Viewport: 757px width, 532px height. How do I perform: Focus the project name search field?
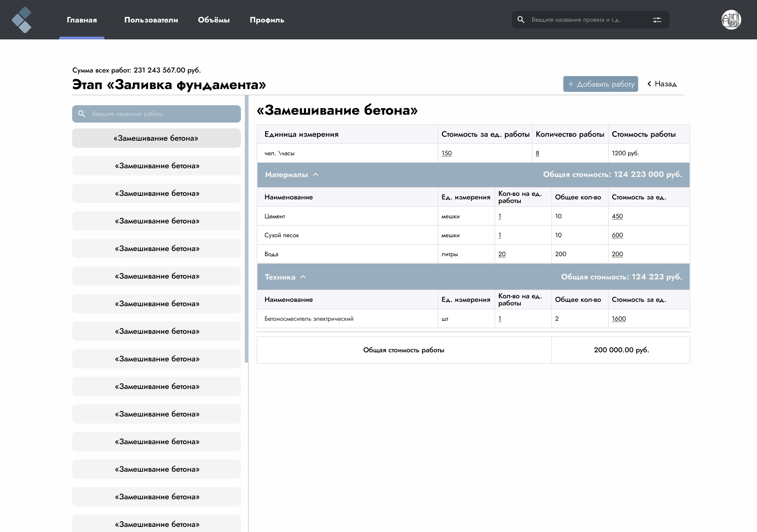pyautogui.click(x=590, y=20)
